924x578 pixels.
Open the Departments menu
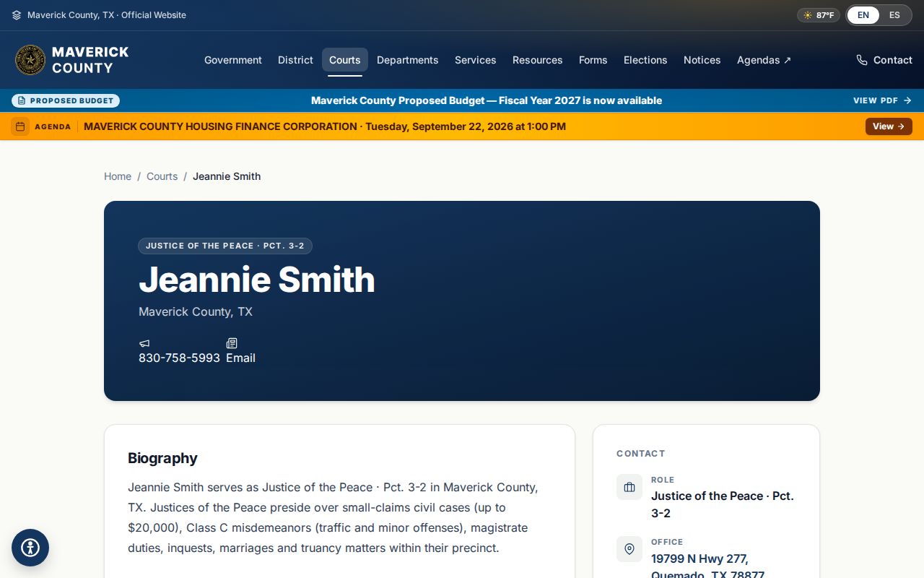(x=408, y=60)
